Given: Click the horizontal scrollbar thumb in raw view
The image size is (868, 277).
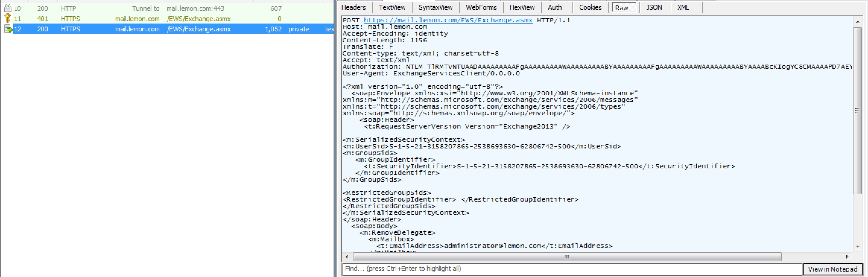Looking at the screenshot, I should [567, 257].
